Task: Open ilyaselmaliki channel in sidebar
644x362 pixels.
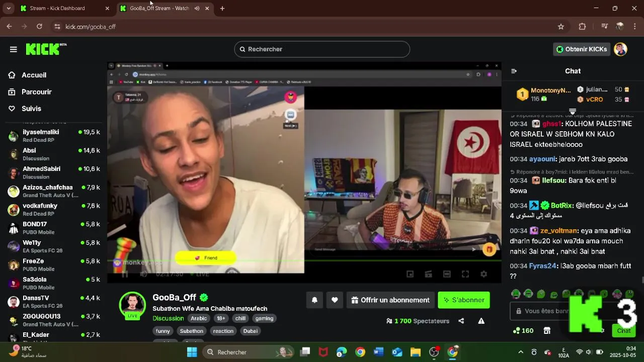Action: [x=53, y=136]
